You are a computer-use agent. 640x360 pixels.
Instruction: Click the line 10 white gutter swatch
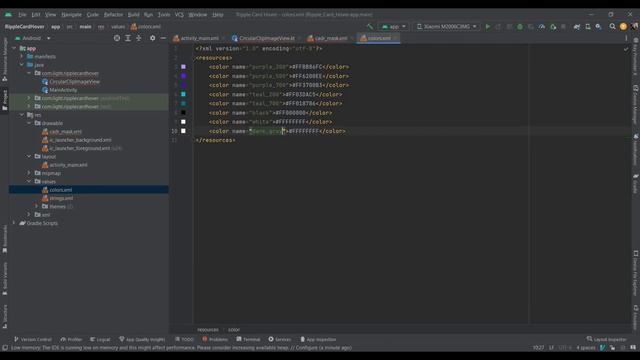point(183,131)
